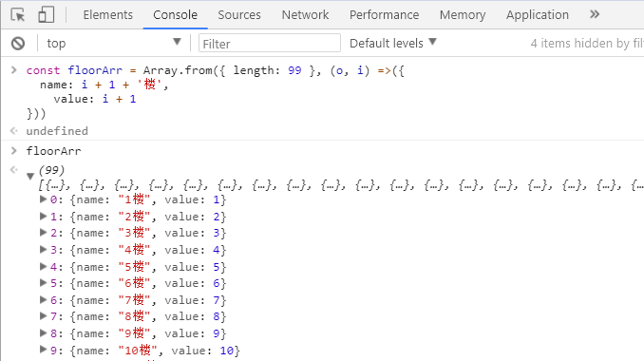644x361 pixels.
Task: Expand array entry 7 with name "8楼"
Action: (x=43, y=315)
